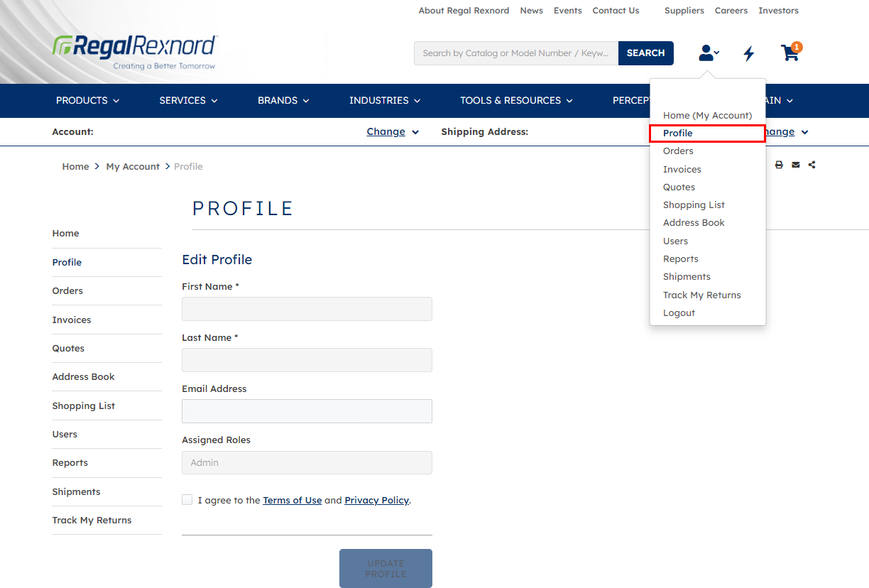Image resolution: width=869 pixels, height=588 pixels.
Task: Focus the catalog or model number search field
Action: coord(516,53)
